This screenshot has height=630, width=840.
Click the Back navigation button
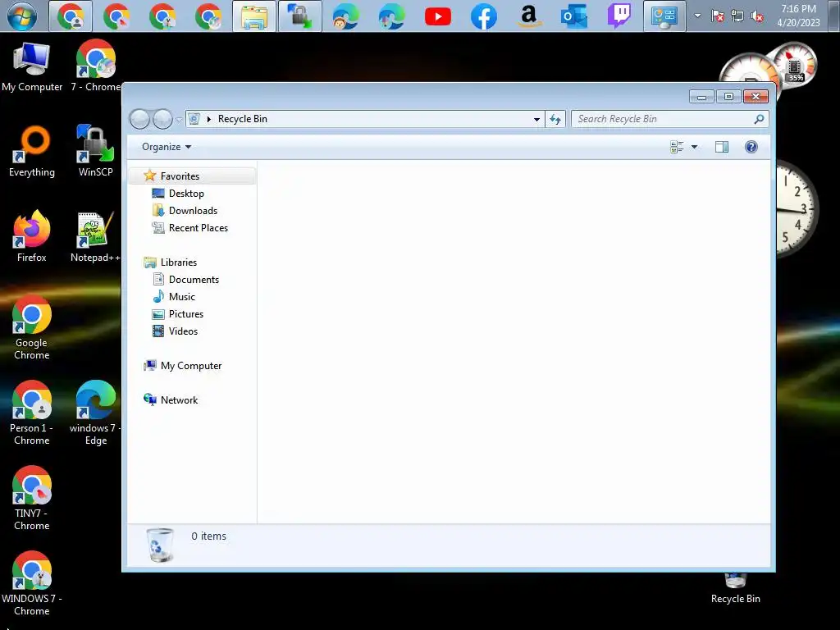coord(139,119)
